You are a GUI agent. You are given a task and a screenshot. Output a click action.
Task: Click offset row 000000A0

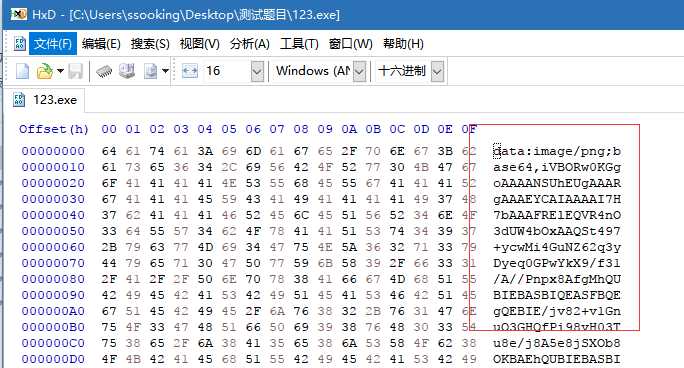pos(53,311)
